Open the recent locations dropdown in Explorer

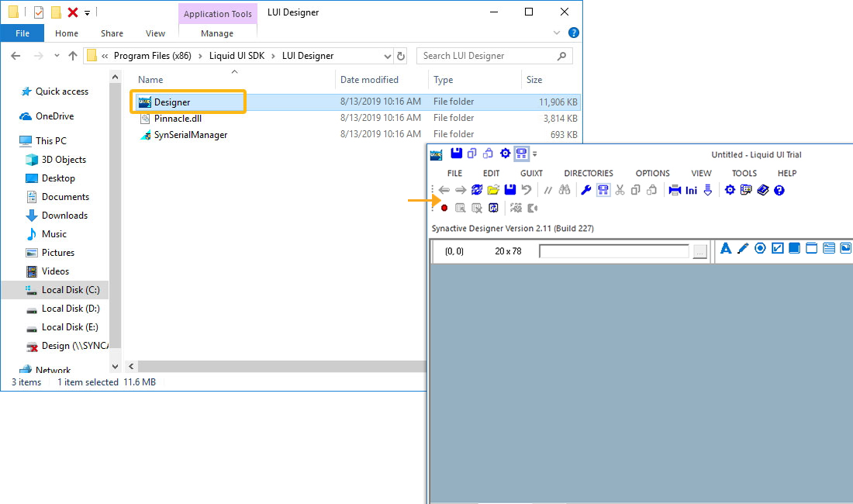point(57,56)
